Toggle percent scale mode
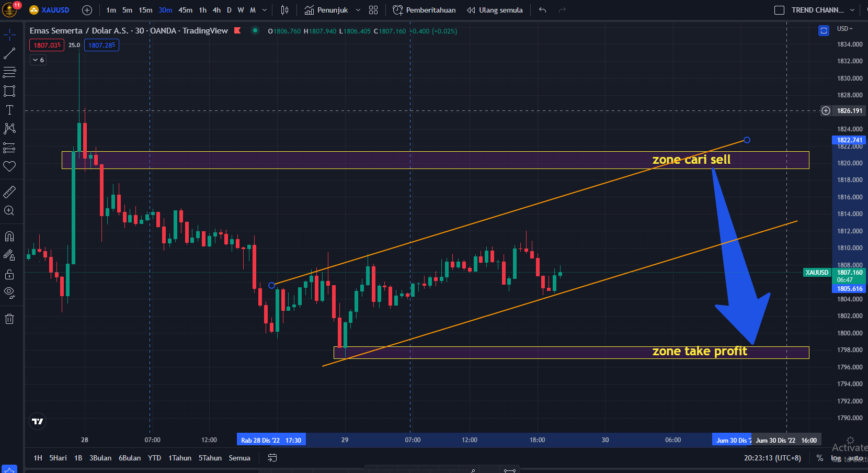The width and height of the screenshot is (868, 473). coord(820,458)
